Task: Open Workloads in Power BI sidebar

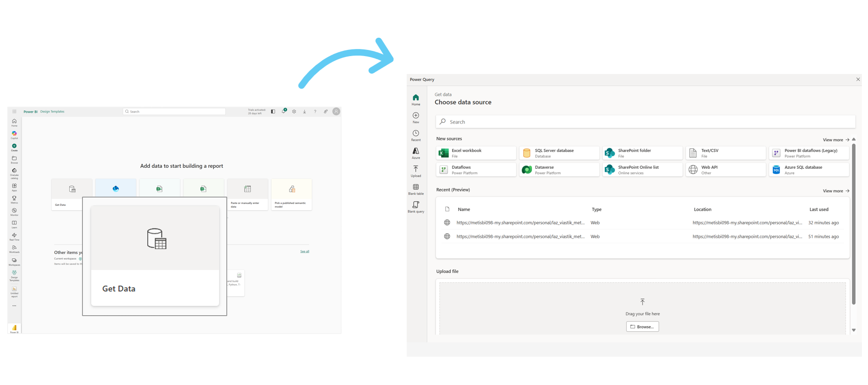Action: [14, 249]
